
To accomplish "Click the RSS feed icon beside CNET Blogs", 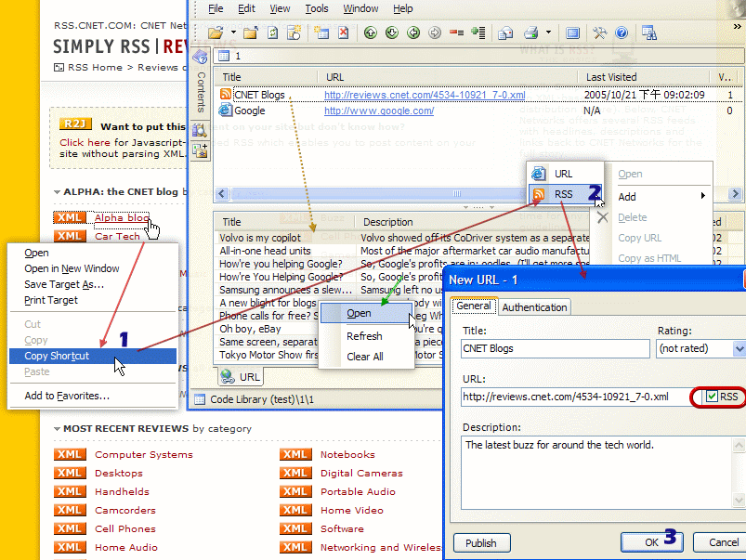I will 226,94.
